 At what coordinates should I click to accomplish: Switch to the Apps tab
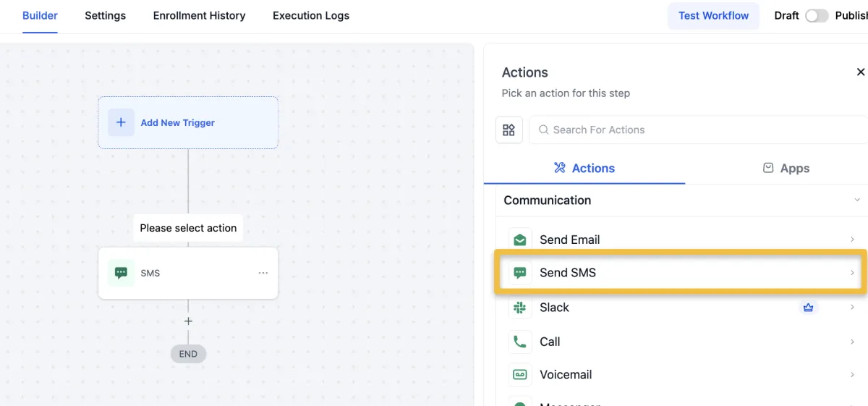click(786, 168)
